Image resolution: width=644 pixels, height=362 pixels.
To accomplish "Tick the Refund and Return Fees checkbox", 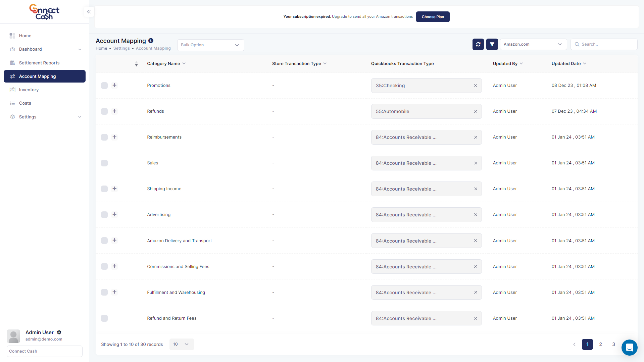I will pyautogui.click(x=104, y=318).
